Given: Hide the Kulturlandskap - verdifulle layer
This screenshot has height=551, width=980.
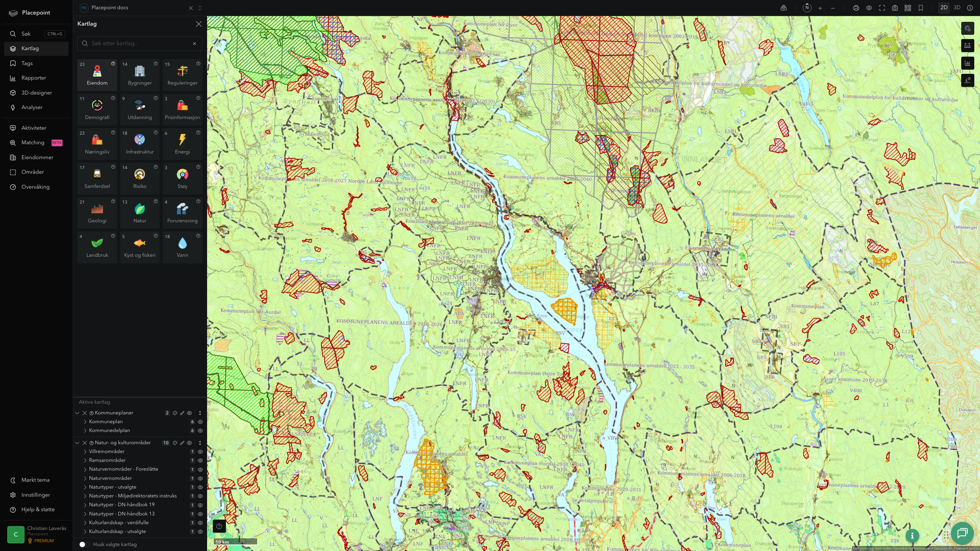Looking at the screenshot, I should click(200, 523).
